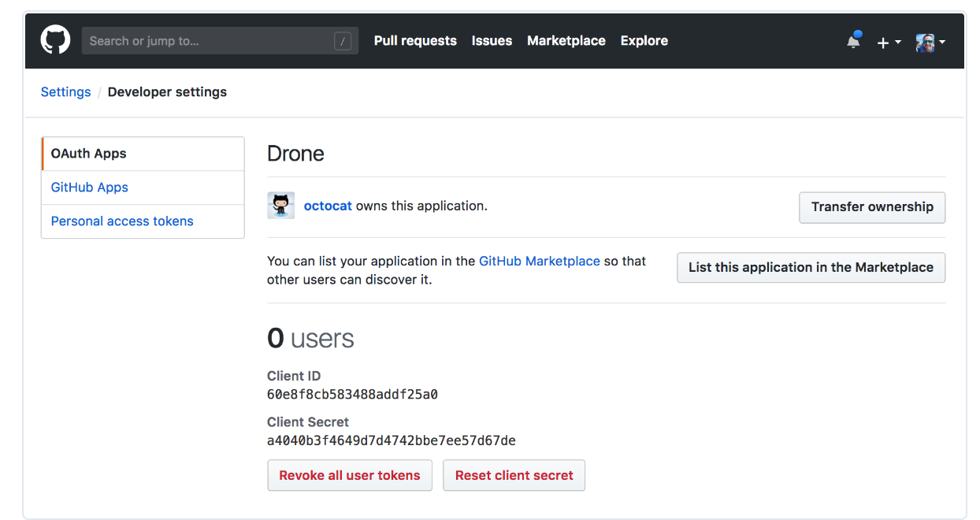980x520 pixels.
Task: Click List this application in the Marketplace
Action: pyautogui.click(x=811, y=268)
